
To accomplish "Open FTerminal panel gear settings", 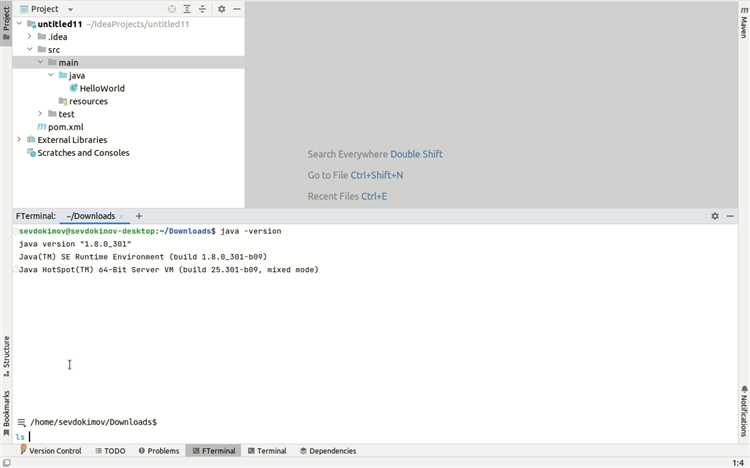I will [715, 216].
